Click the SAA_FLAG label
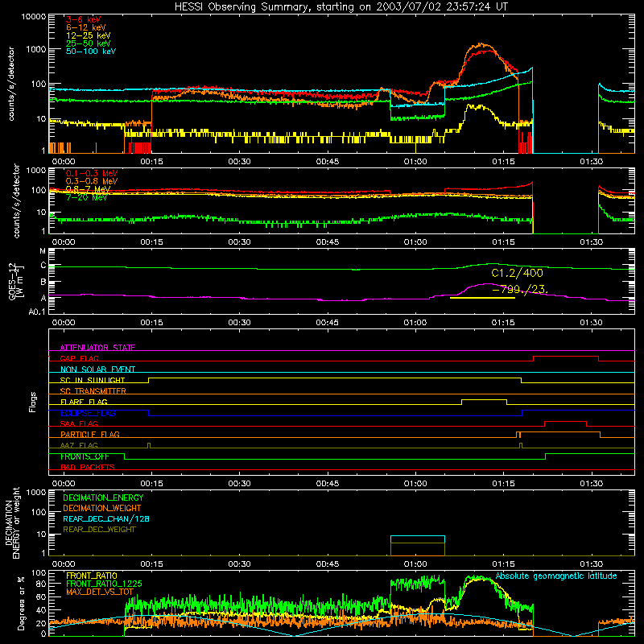This screenshot has width=644, height=644. click(x=79, y=423)
